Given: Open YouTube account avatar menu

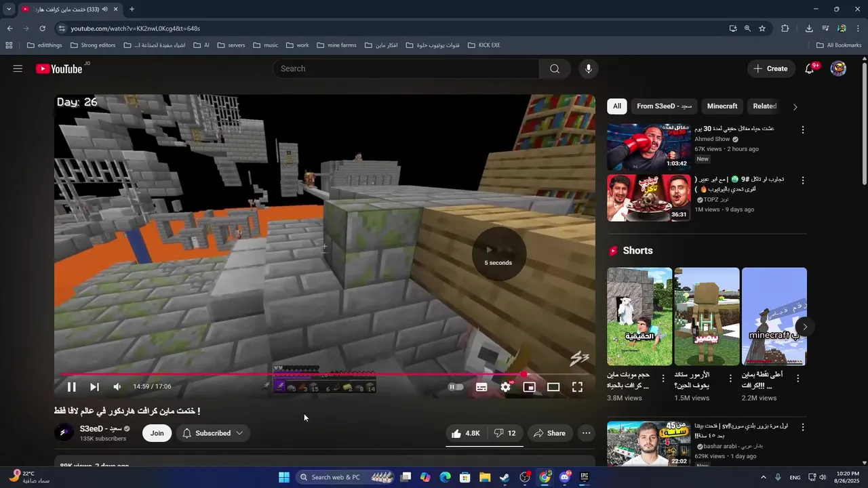Looking at the screenshot, I should point(839,68).
